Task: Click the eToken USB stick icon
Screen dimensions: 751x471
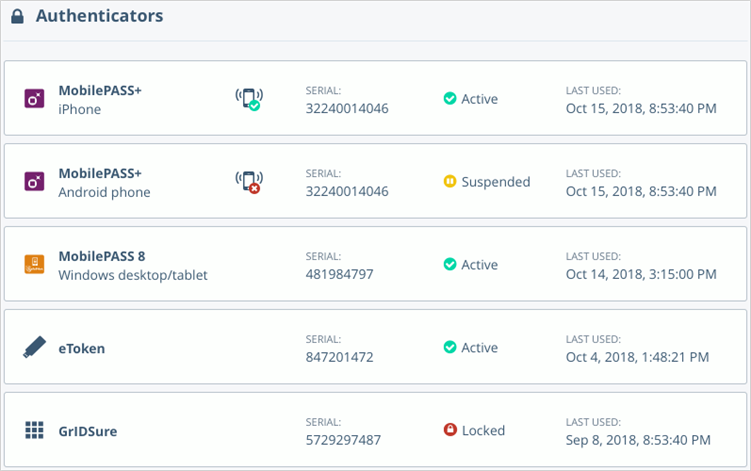Action: pos(34,348)
